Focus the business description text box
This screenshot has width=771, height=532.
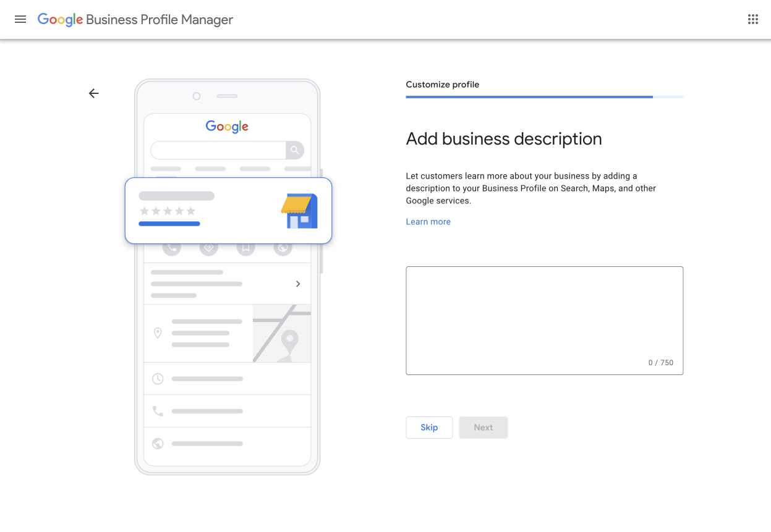[x=545, y=321]
